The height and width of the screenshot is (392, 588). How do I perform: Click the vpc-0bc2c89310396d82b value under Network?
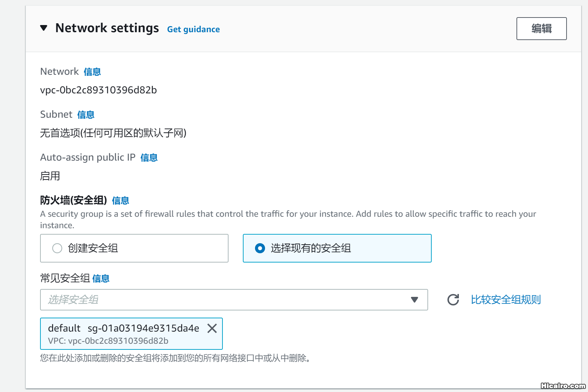tap(98, 90)
